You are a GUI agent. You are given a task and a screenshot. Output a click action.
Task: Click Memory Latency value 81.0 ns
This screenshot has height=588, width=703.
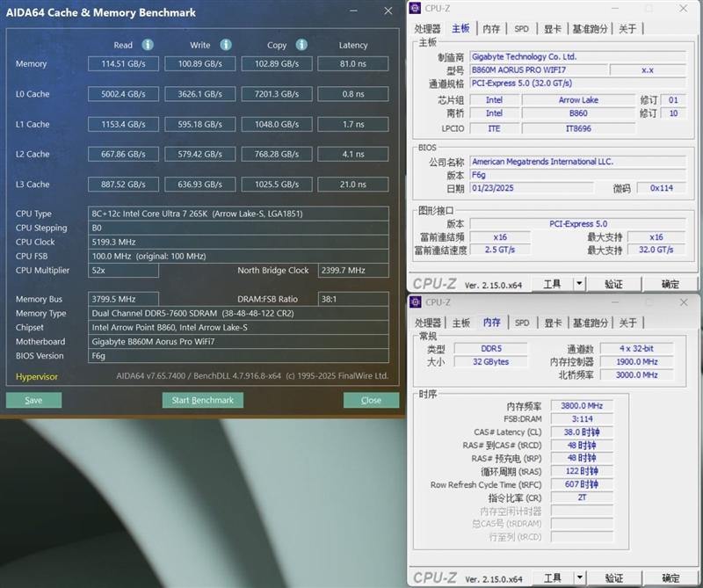[x=353, y=63]
